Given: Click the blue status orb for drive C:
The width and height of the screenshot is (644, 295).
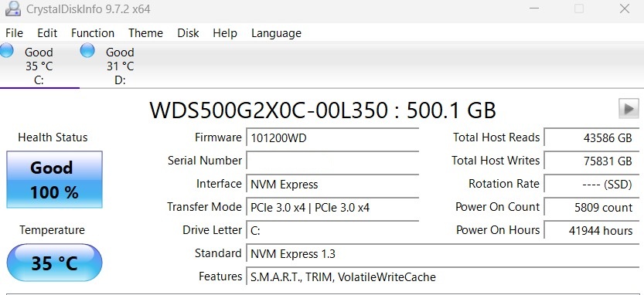Looking at the screenshot, I should tap(6, 50).
